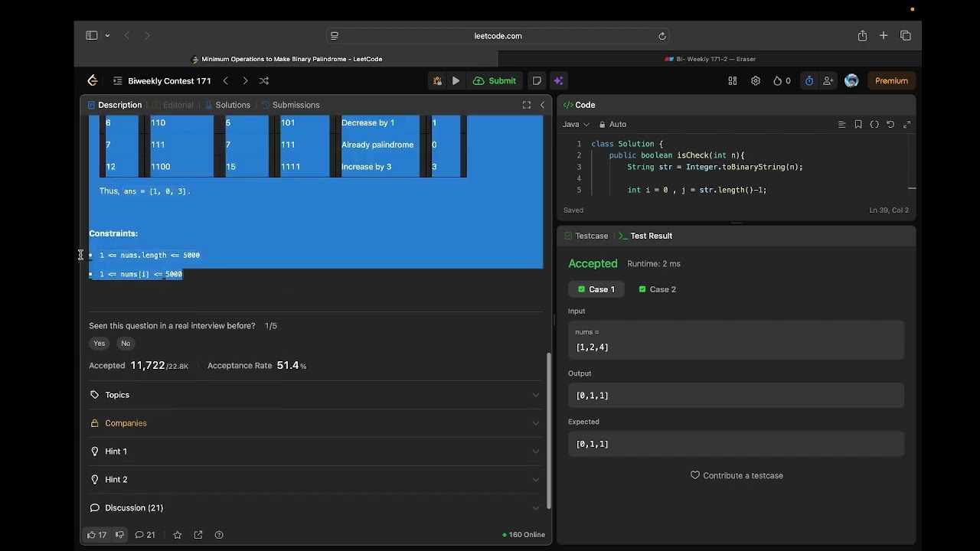
Task: Click the help question mark icon
Action: [x=219, y=535]
